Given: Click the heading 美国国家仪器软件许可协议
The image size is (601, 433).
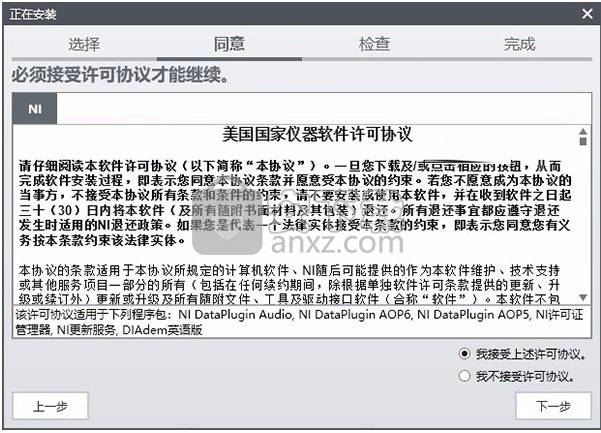Looking at the screenshot, I should [x=317, y=134].
